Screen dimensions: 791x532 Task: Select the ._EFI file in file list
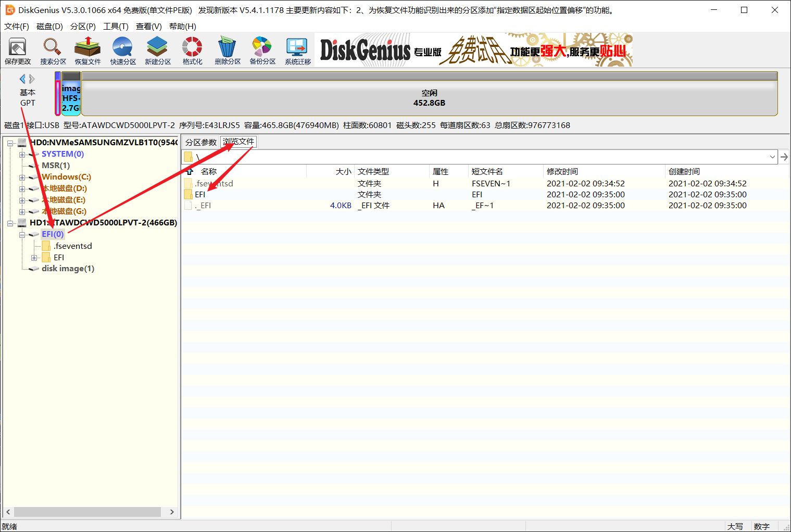pyautogui.click(x=203, y=205)
